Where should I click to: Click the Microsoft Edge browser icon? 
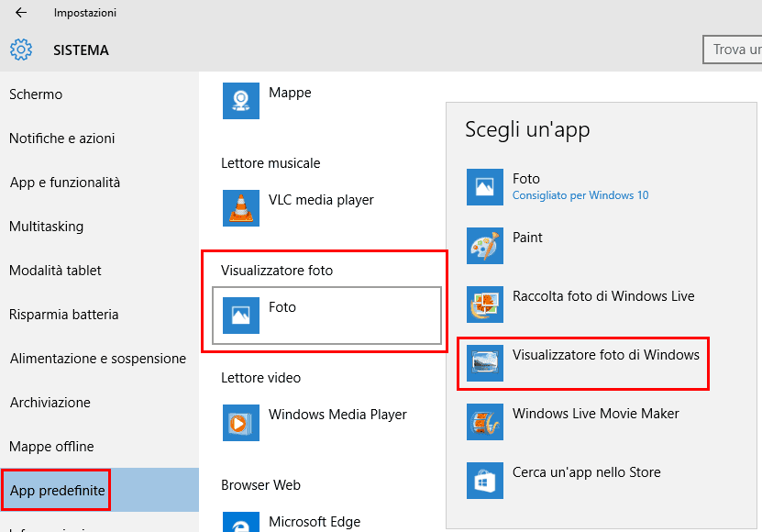241,522
